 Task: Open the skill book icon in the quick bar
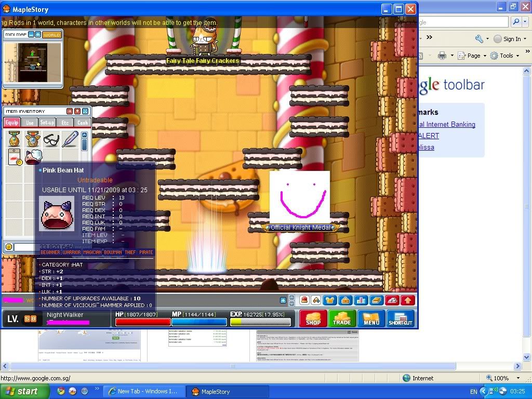pyautogui.click(x=377, y=300)
